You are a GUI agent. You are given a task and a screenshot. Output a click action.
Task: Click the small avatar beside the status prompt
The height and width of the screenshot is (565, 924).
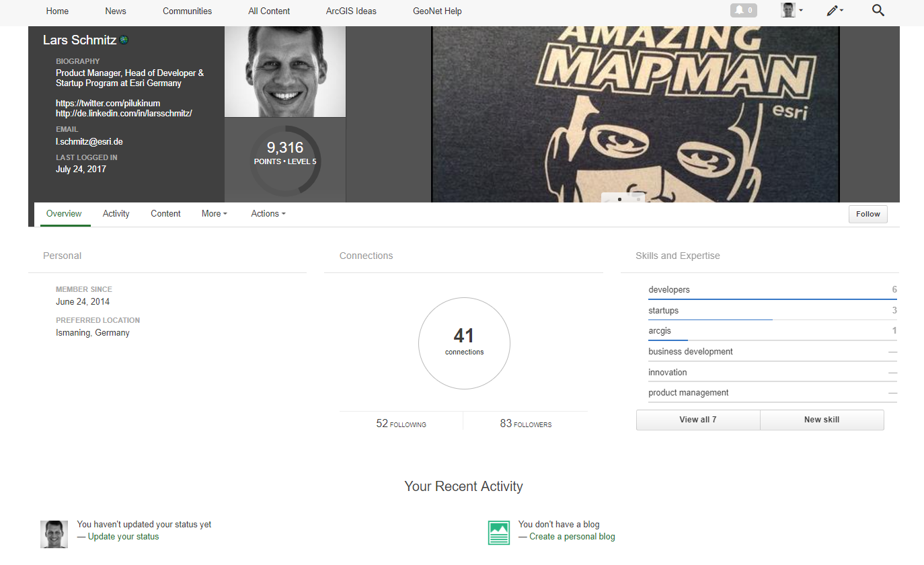54,533
